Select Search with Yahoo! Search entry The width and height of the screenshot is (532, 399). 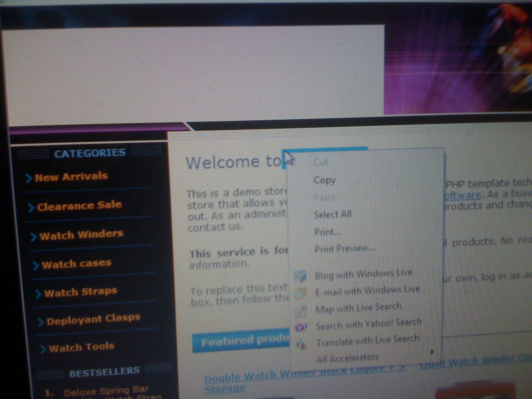point(368,324)
